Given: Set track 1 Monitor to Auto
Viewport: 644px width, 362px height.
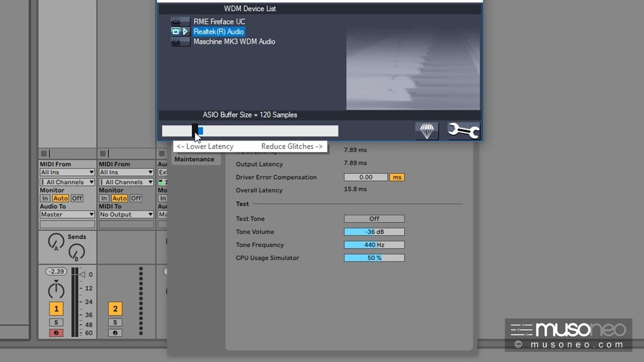Looking at the screenshot, I should [x=60, y=198].
